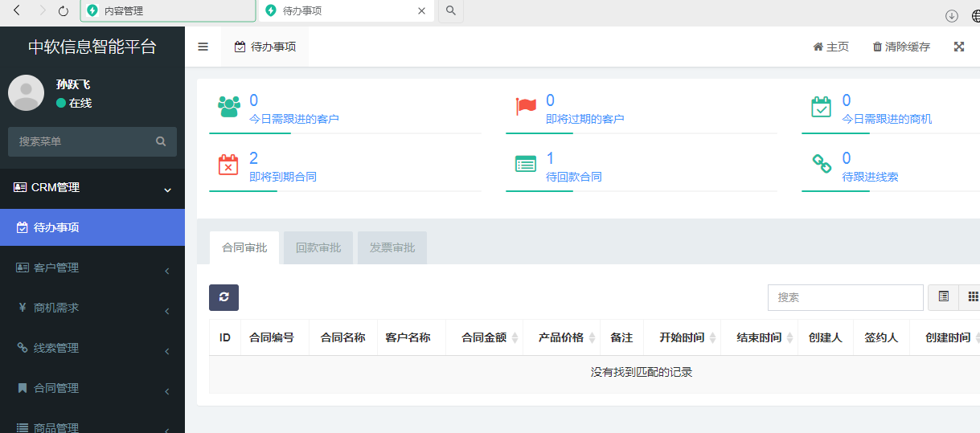The image size is (980, 433).
Task: Click 在线 status indicator
Action: click(x=74, y=103)
